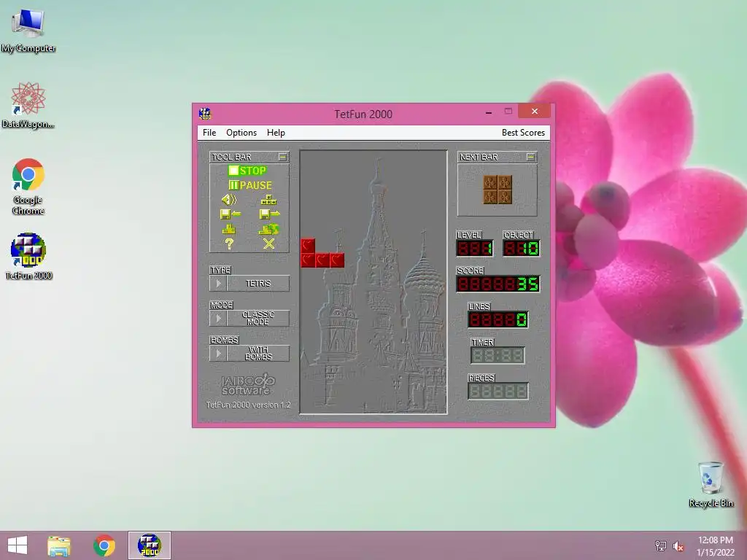The width and height of the screenshot is (747, 560).
Task: Open Best Scores from the menu bar
Action: tap(523, 133)
